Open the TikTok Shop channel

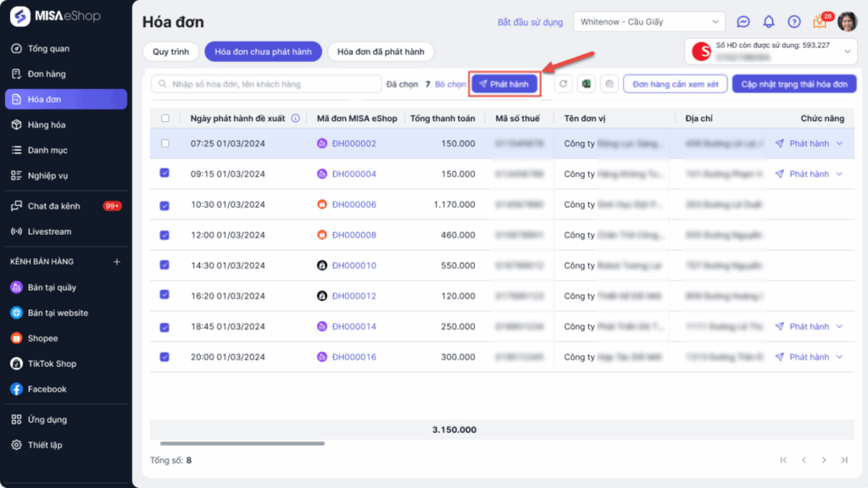(51, 363)
